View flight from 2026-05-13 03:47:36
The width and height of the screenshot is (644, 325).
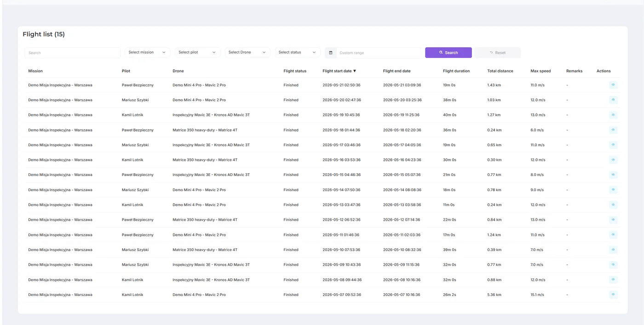pyautogui.click(x=613, y=205)
